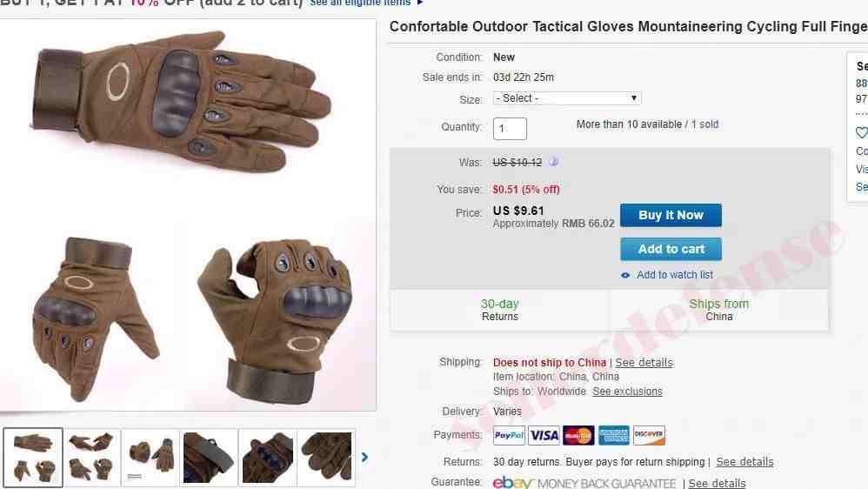Image resolution: width=868 pixels, height=489 pixels.
Task: Click the eBay Money Back Guarantee logo
Action: [584, 483]
